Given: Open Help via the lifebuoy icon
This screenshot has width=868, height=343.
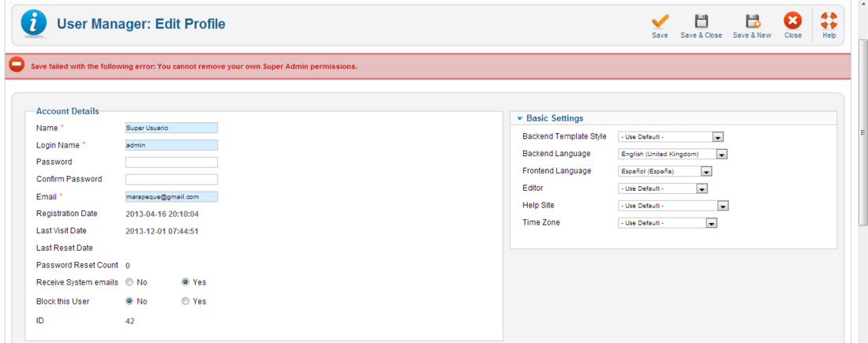Looking at the screenshot, I should coord(829,22).
